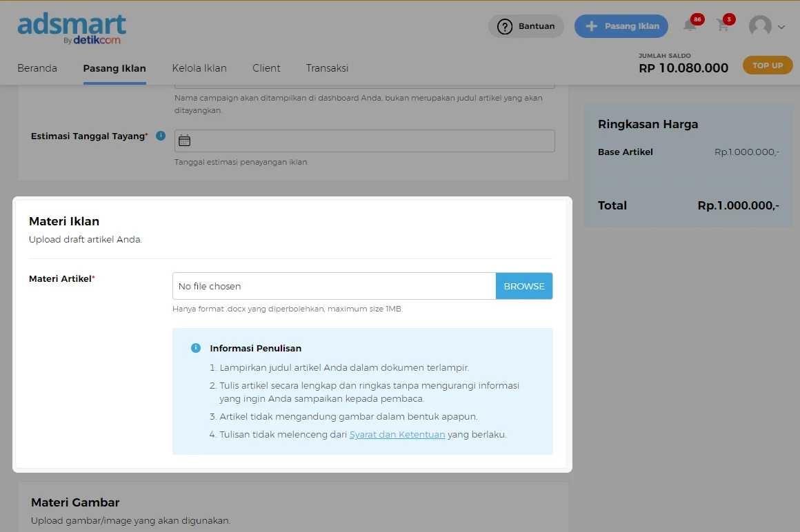Expand the account dropdown chevron beside the avatar
This screenshot has height=532, width=800.
(781, 28)
